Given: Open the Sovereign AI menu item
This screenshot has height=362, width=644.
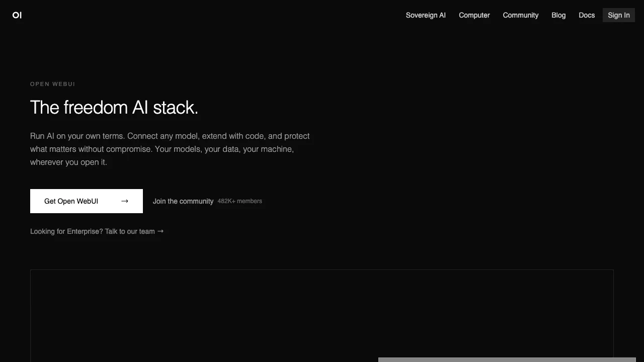Looking at the screenshot, I should (426, 15).
